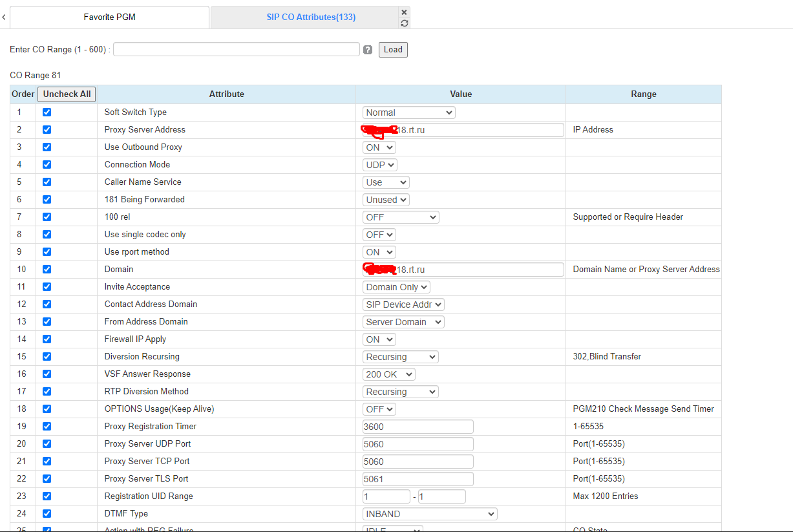Expand the VSF Answer Response dropdown

click(388, 374)
